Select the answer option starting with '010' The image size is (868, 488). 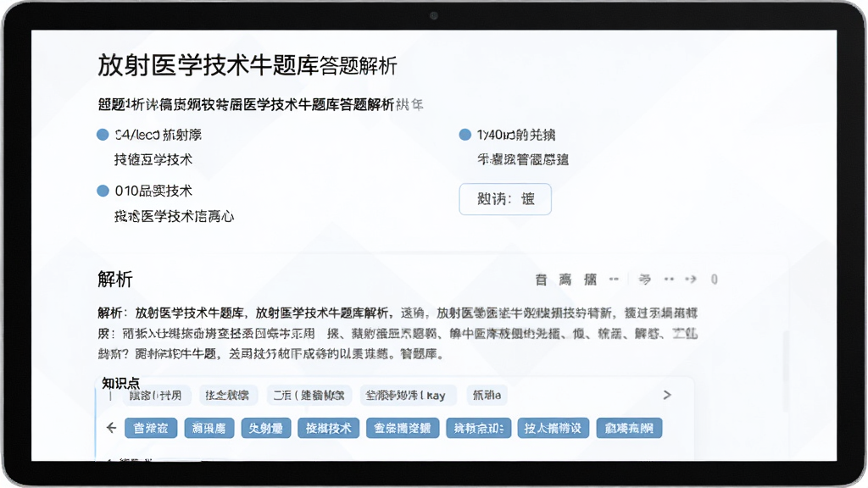pyautogui.click(x=144, y=191)
